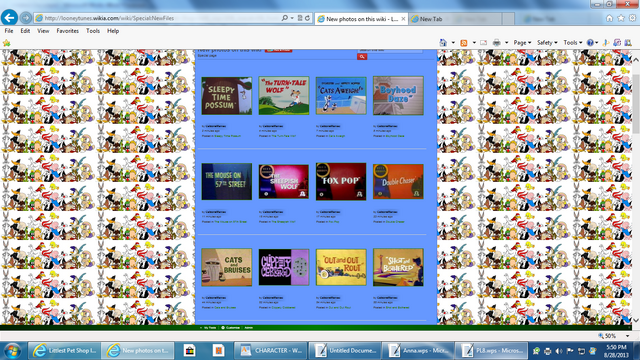Viewport: 640px width, 360px height.
Task: Switch to the 'New Tab' tab
Action: [x=455, y=19]
